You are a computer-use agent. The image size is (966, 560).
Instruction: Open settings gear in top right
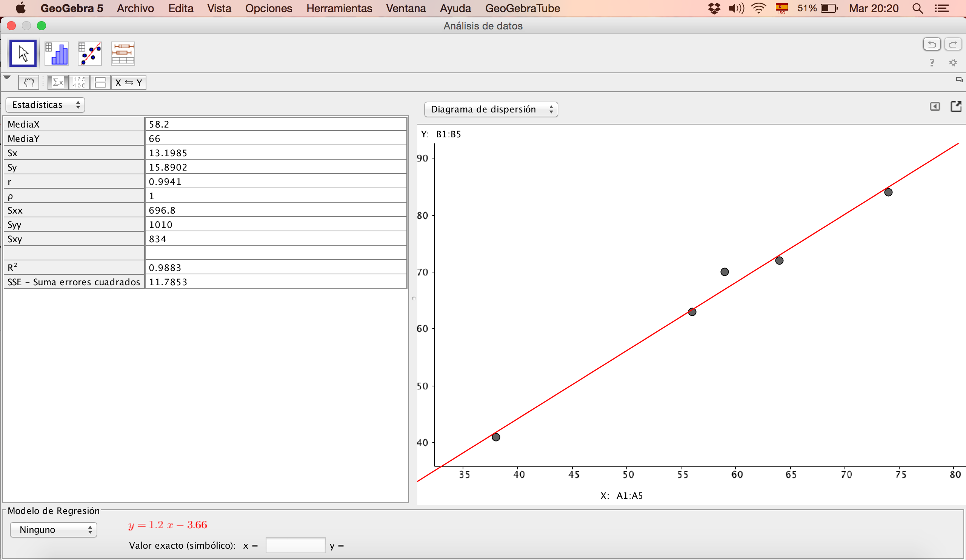tap(953, 63)
